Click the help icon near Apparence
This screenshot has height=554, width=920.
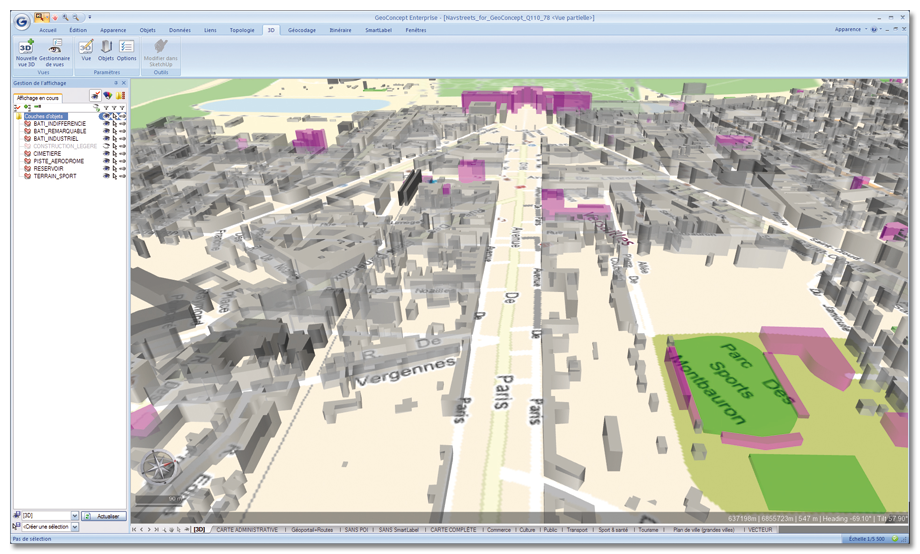pos(874,30)
